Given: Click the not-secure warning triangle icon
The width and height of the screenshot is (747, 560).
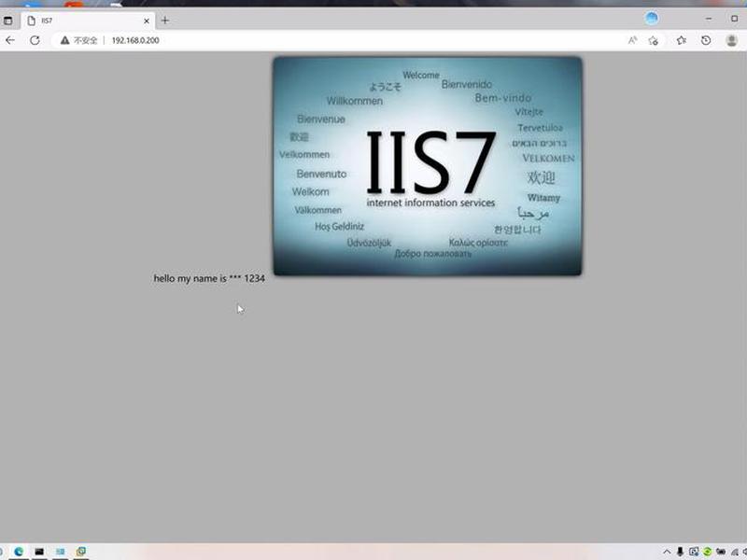Looking at the screenshot, I should (64, 40).
